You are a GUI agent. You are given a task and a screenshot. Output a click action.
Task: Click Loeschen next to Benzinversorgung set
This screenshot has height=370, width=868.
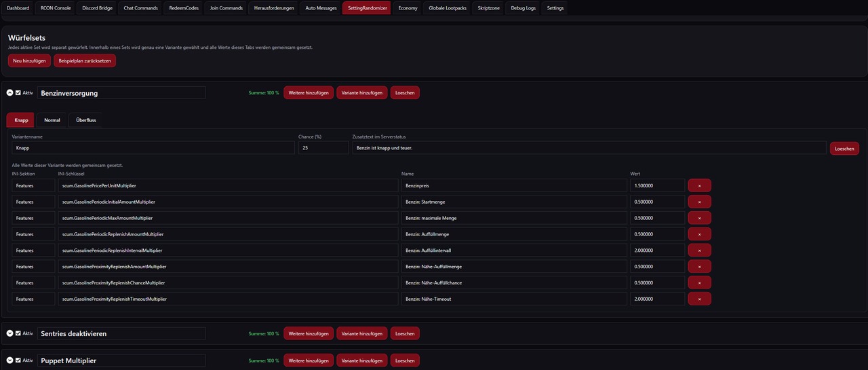tap(405, 92)
